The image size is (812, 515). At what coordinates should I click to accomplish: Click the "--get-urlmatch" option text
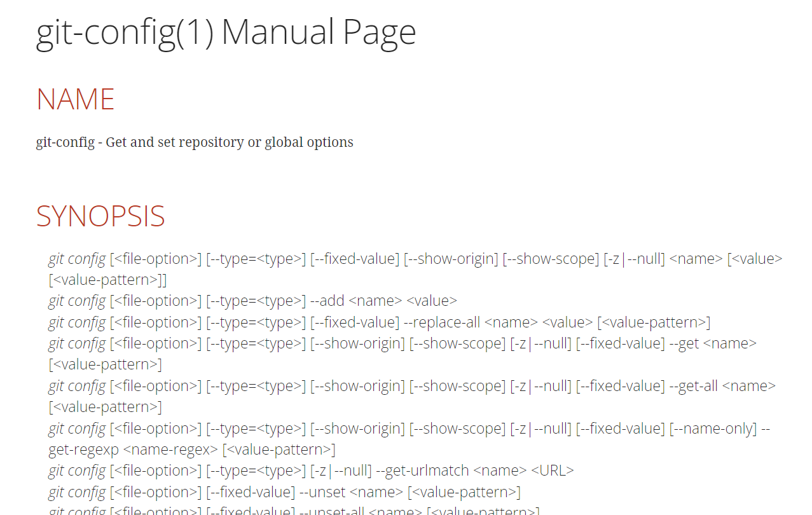click(423, 471)
